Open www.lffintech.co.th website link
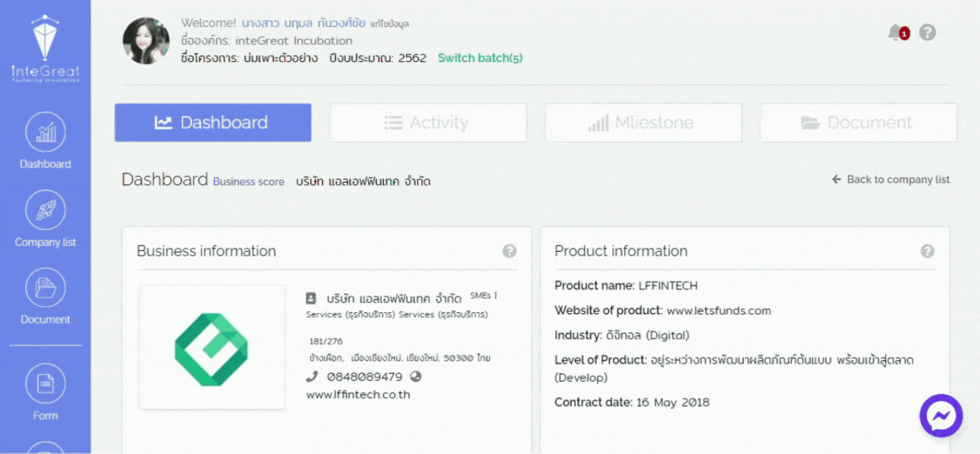Screen dimensions: 980x454 pos(358,395)
